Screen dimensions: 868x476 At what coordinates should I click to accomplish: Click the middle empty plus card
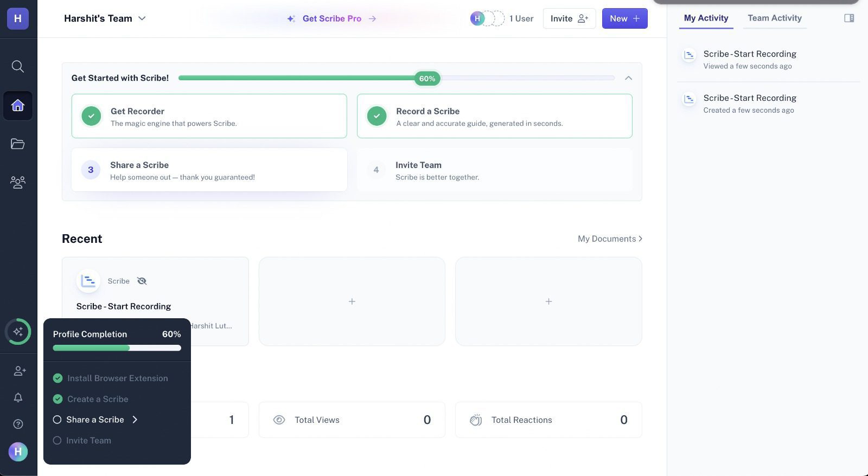coord(352,301)
